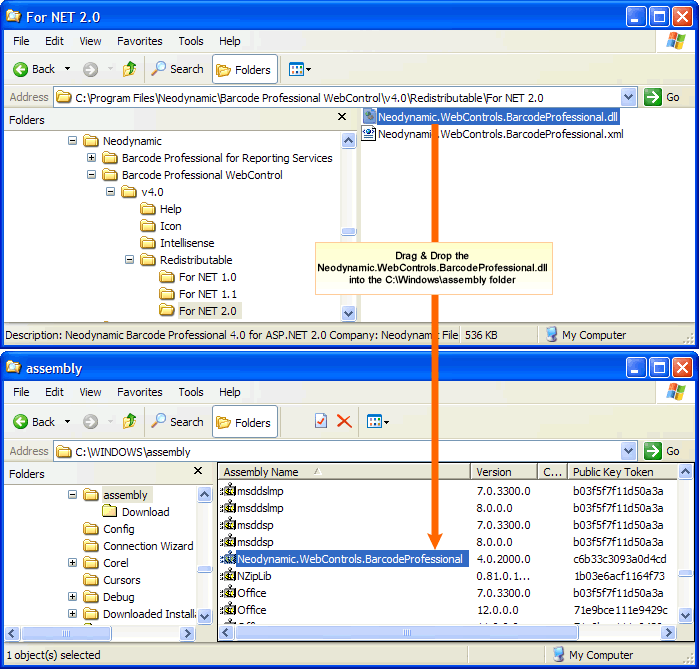Sort by the Version column header
This screenshot has height=669, width=699.
pyautogui.click(x=504, y=472)
